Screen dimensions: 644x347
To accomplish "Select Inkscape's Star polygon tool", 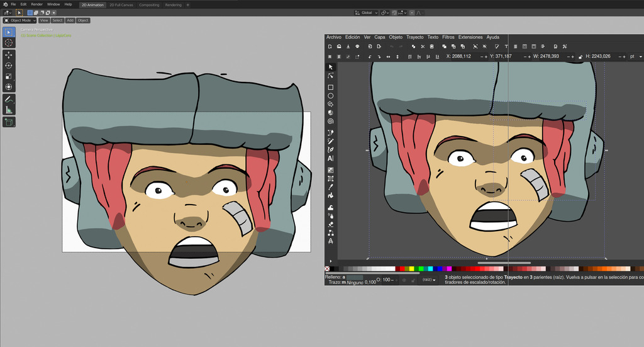I will (x=331, y=104).
